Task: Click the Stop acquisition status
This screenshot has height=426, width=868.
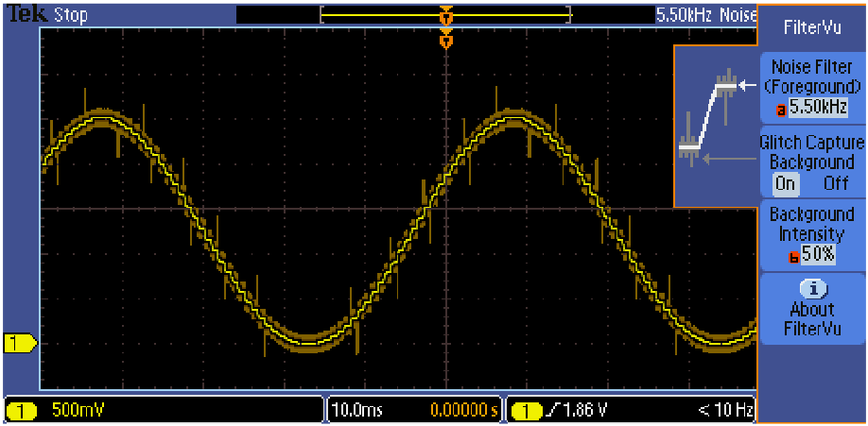Action: coord(70,15)
